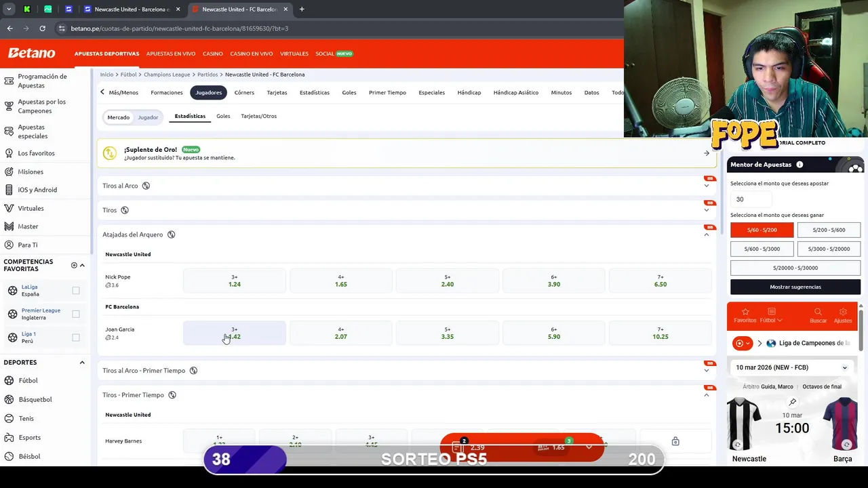Expand Tiros al Arco - Primer Tiempo section
Viewport: 868px width, 488px height.
[x=707, y=371]
